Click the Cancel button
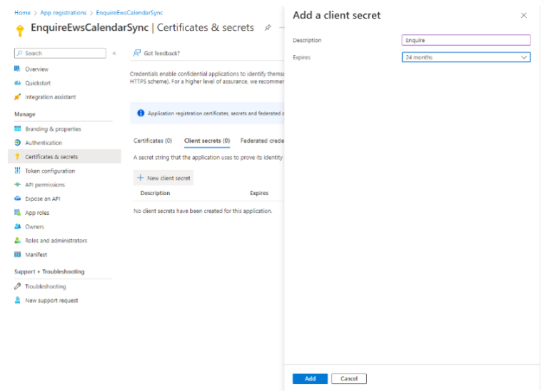The height and width of the screenshot is (392, 544). (x=348, y=378)
